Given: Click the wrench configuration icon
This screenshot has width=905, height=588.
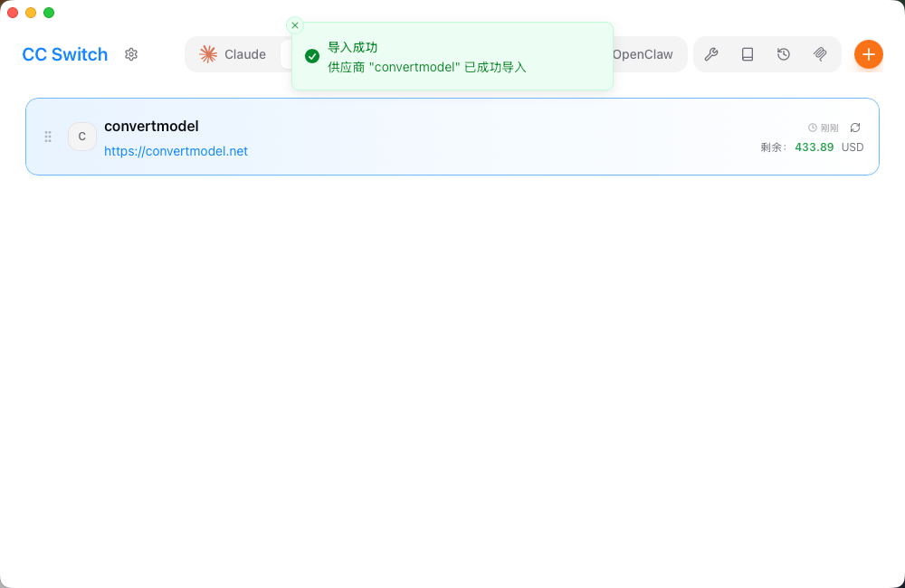Looking at the screenshot, I should [712, 54].
